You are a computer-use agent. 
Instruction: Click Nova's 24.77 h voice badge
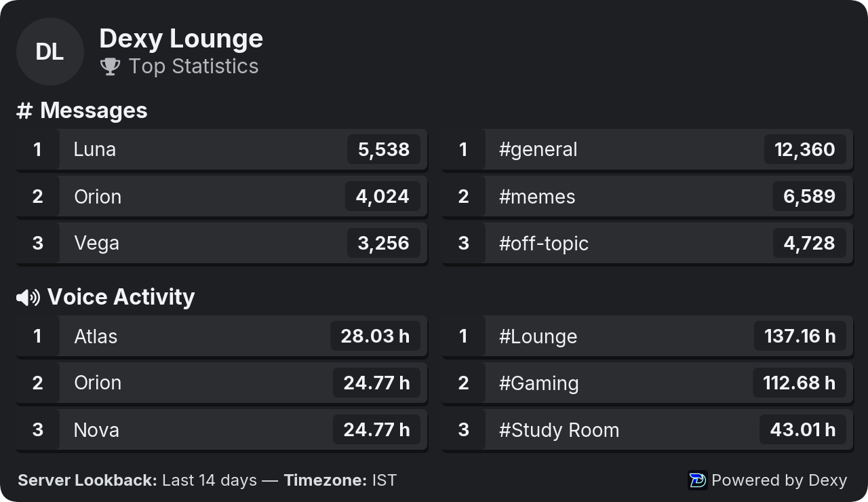[377, 429]
